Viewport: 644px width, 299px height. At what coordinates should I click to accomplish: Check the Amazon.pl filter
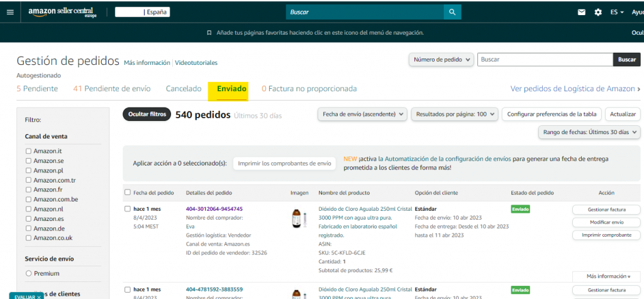point(28,170)
